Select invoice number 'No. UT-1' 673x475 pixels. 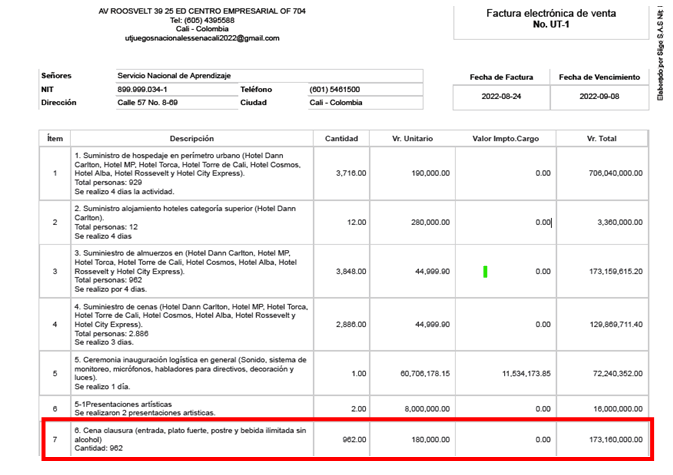(x=551, y=24)
